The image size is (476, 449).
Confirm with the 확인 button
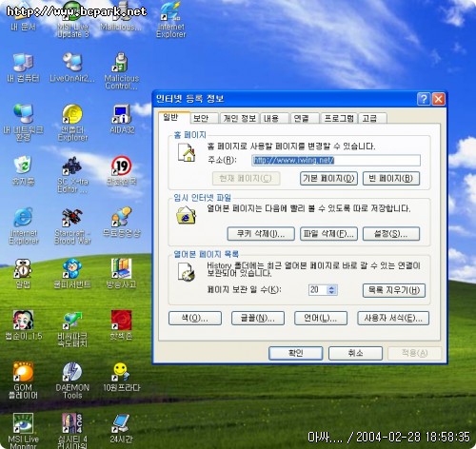click(x=295, y=353)
